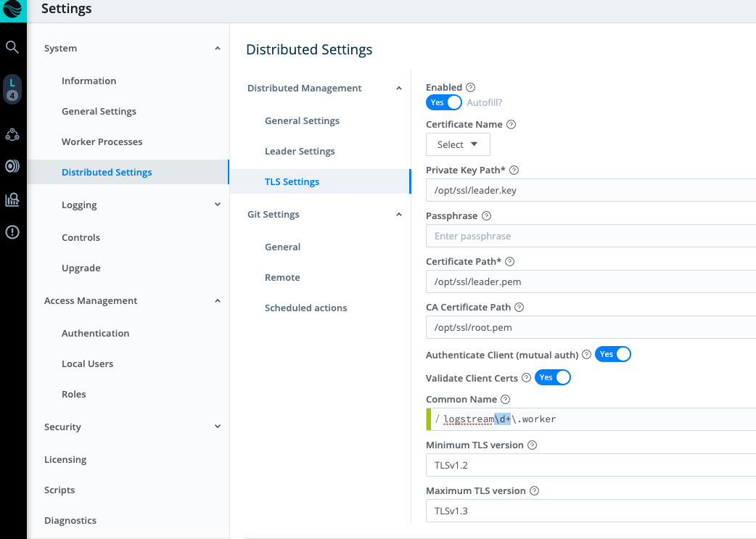The height and width of the screenshot is (539, 756).
Task: Open the Certificate Name Select dropdown
Action: click(x=458, y=144)
